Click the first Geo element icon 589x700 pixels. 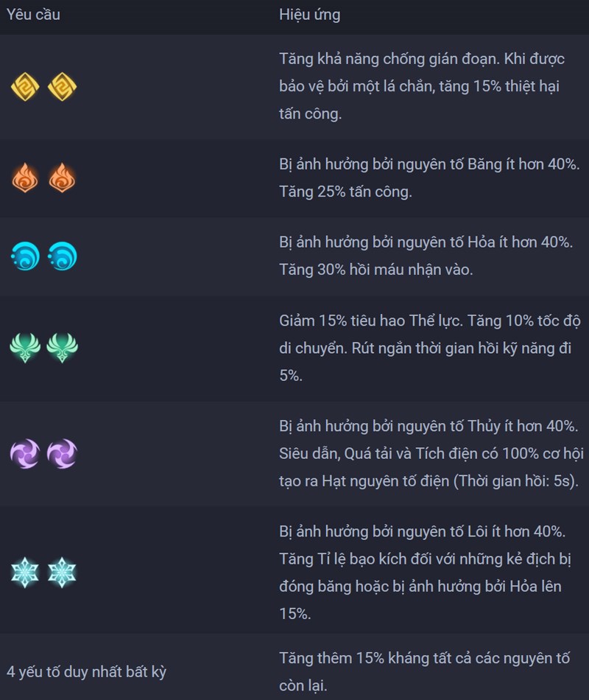pos(25,87)
